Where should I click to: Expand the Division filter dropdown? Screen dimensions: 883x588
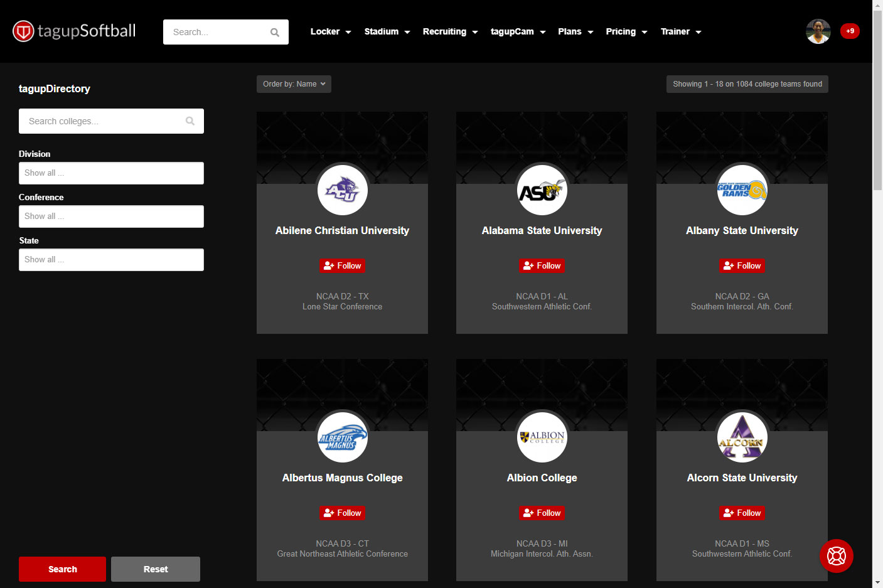(111, 173)
